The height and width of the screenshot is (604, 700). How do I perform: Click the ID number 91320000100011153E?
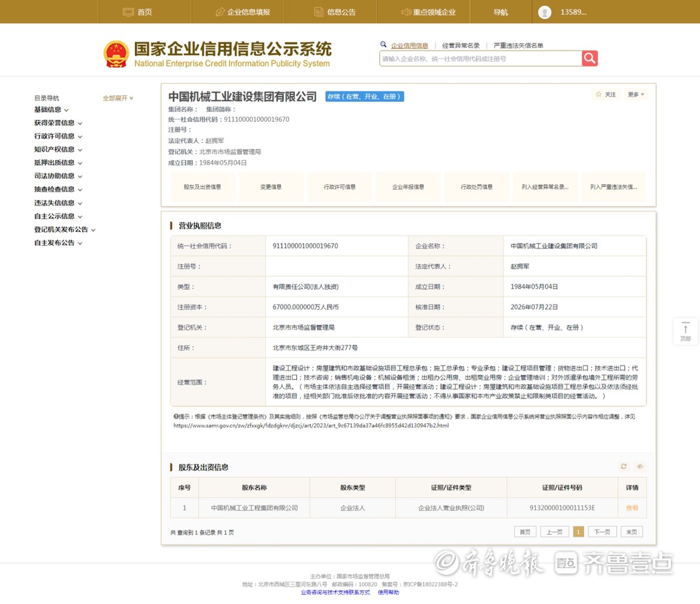(x=562, y=508)
